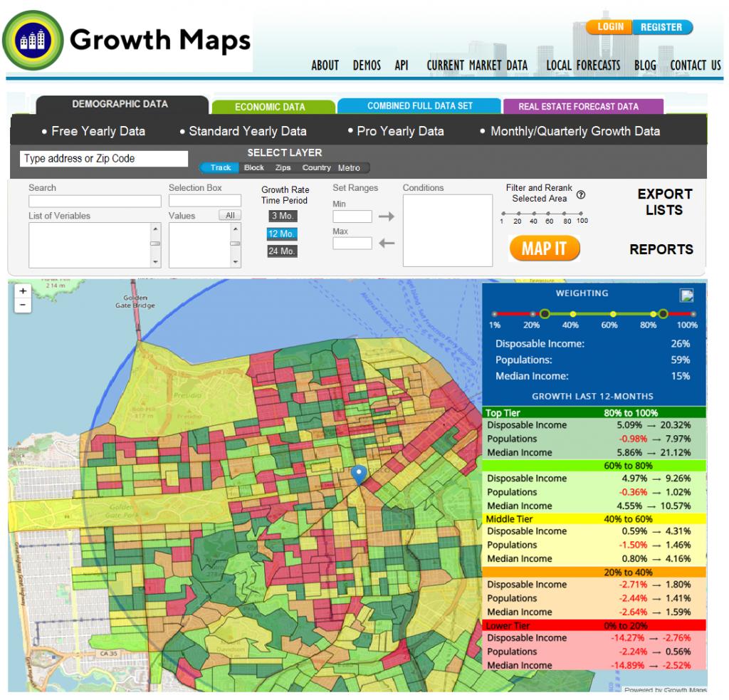This screenshot has width=729, height=700.
Task: Open the Economic Data tab
Action: point(273,107)
